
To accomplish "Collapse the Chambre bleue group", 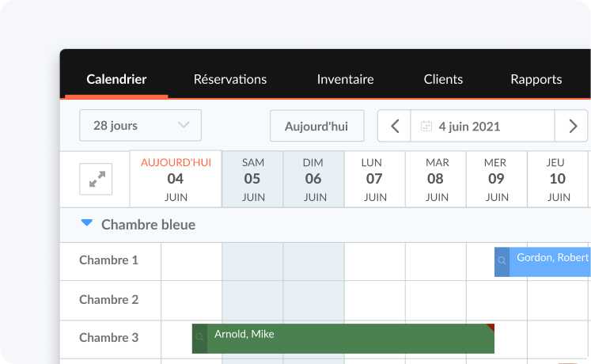I will click(x=87, y=224).
